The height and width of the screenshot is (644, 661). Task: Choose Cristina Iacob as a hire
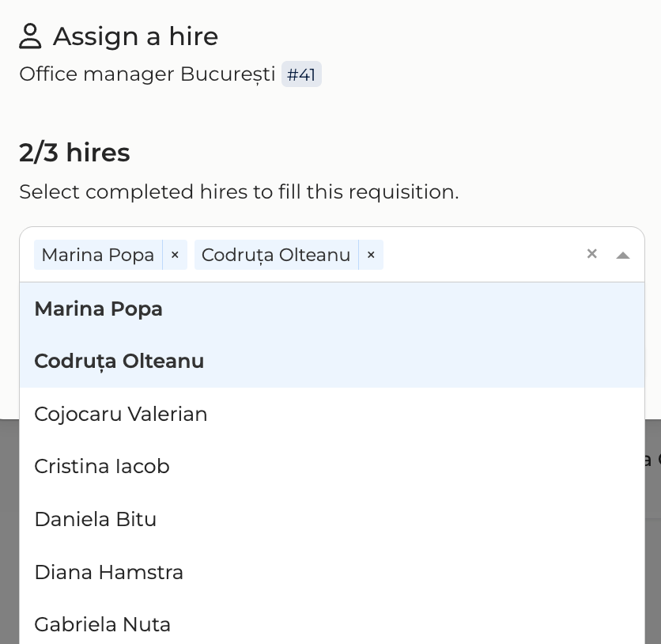[x=102, y=467]
